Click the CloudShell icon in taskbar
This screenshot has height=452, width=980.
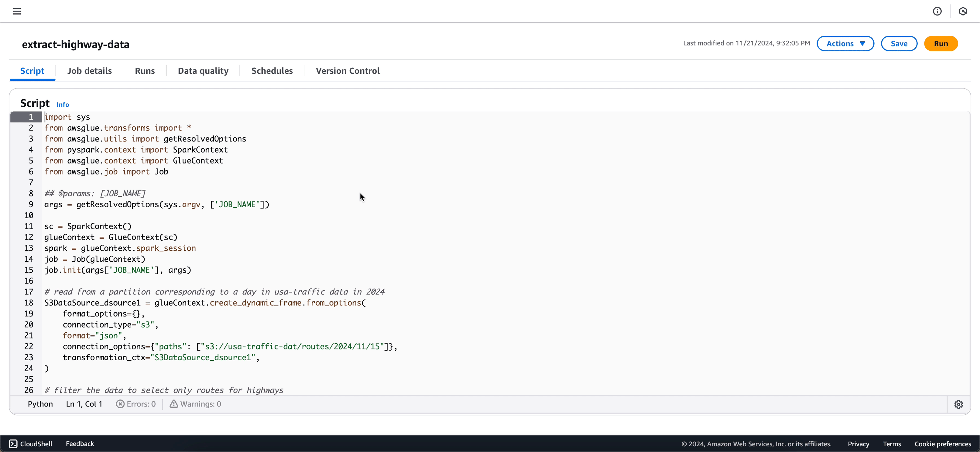coord(13,444)
